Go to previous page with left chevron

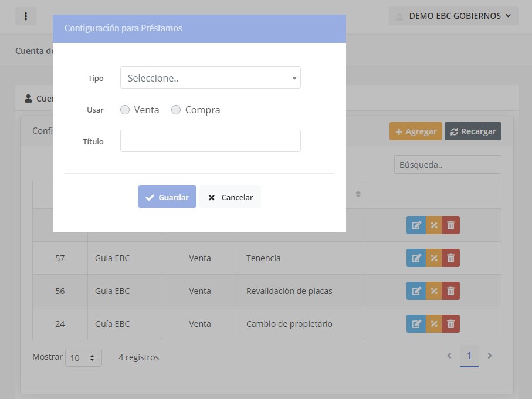tap(449, 356)
